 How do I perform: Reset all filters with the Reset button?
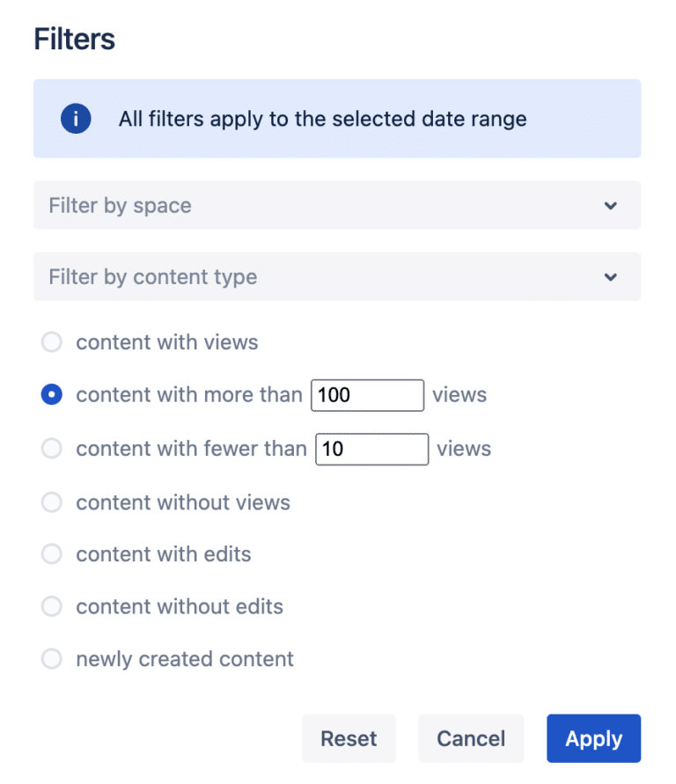tap(349, 738)
